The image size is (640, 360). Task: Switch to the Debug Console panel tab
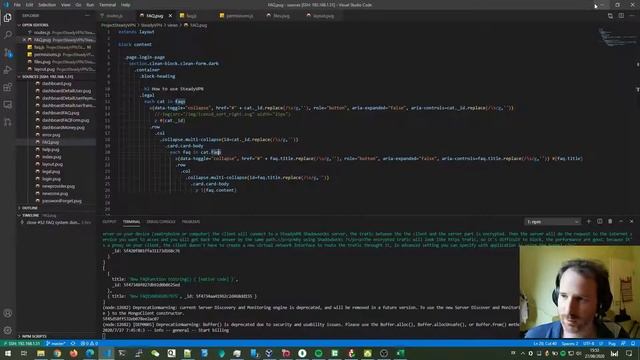(161, 222)
